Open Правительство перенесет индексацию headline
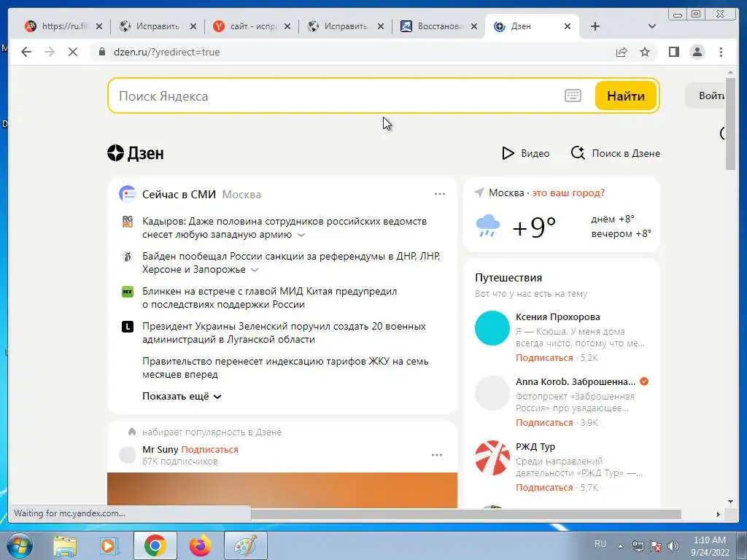747x560 pixels. 285,367
